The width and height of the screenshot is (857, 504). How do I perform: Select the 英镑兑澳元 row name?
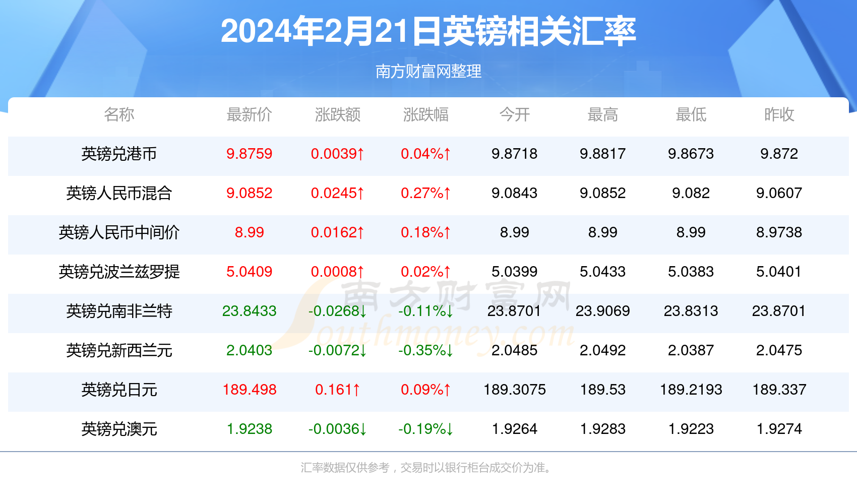click(x=119, y=429)
